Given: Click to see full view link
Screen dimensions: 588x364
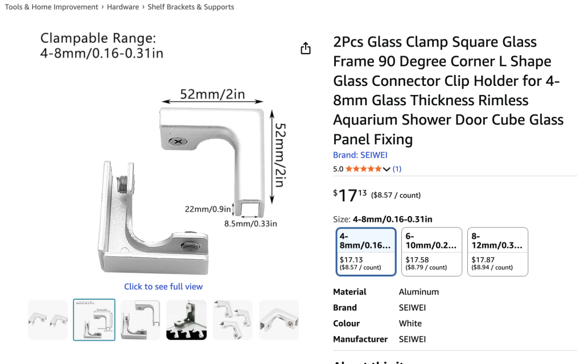Looking at the screenshot, I should coord(163,287).
